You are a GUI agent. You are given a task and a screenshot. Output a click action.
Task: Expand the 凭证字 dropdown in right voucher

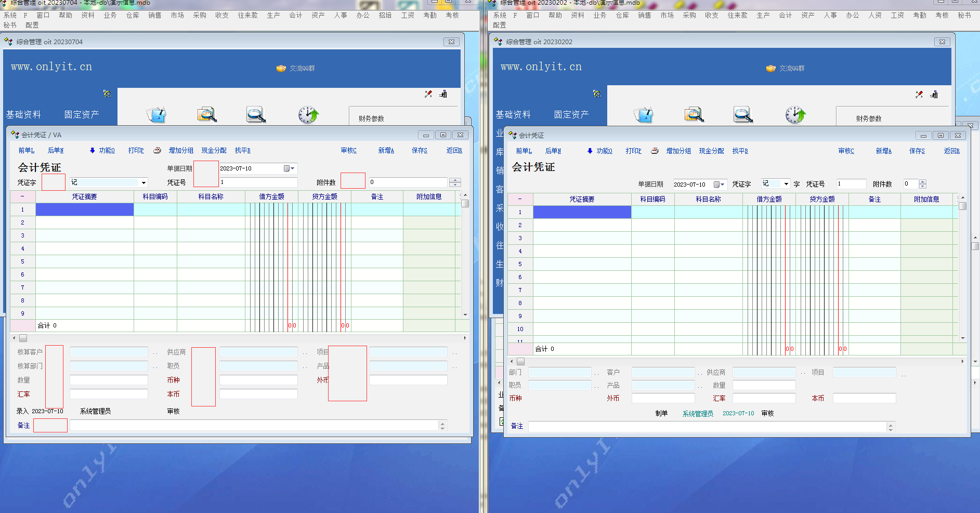[786, 184]
